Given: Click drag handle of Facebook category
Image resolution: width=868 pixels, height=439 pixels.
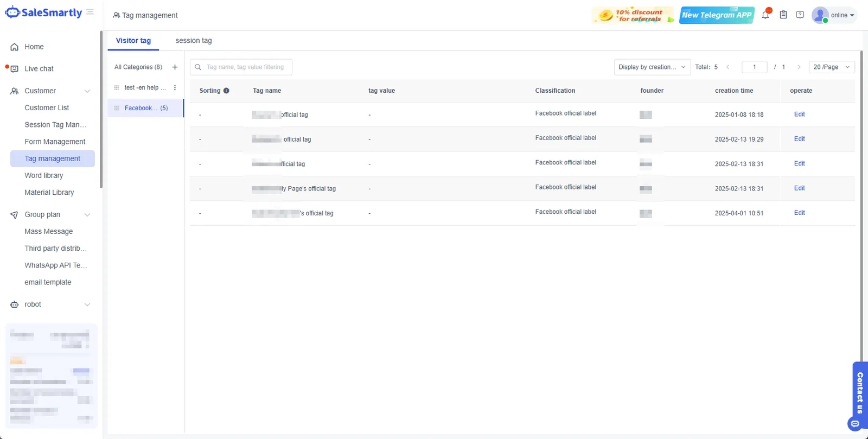Looking at the screenshot, I should pyautogui.click(x=116, y=108).
